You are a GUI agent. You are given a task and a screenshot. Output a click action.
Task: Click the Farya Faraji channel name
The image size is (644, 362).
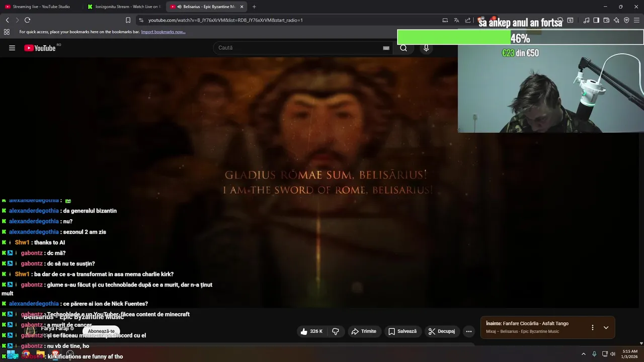(x=55, y=328)
